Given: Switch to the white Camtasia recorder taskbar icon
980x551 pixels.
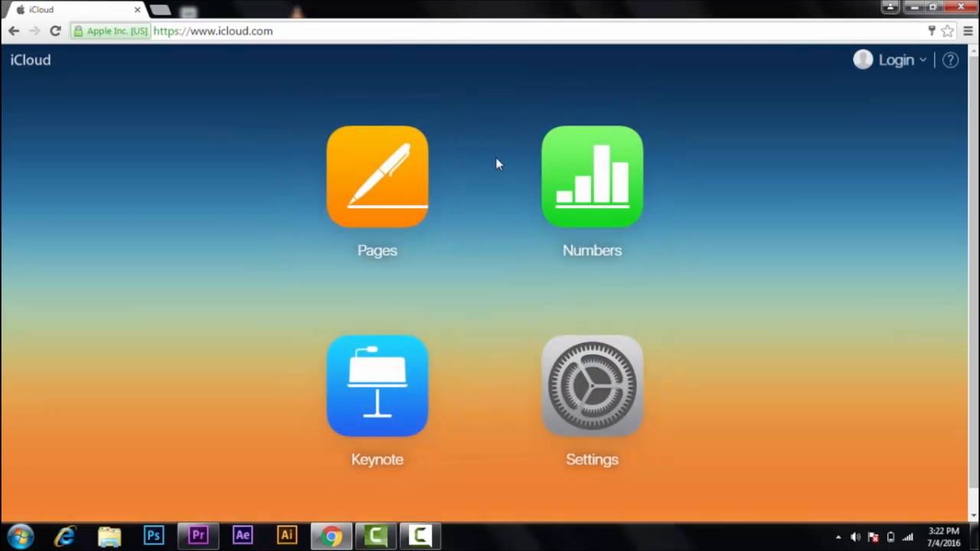Looking at the screenshot, I should coord(420,536).
